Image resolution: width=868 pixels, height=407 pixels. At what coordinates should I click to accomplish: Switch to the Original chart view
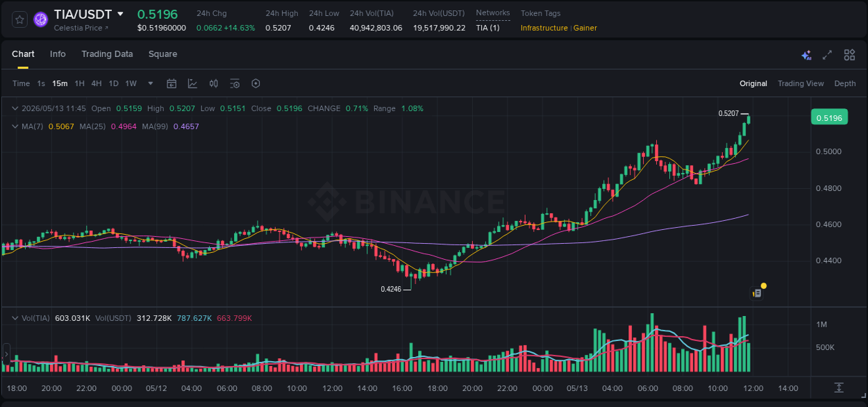(753, 83)
